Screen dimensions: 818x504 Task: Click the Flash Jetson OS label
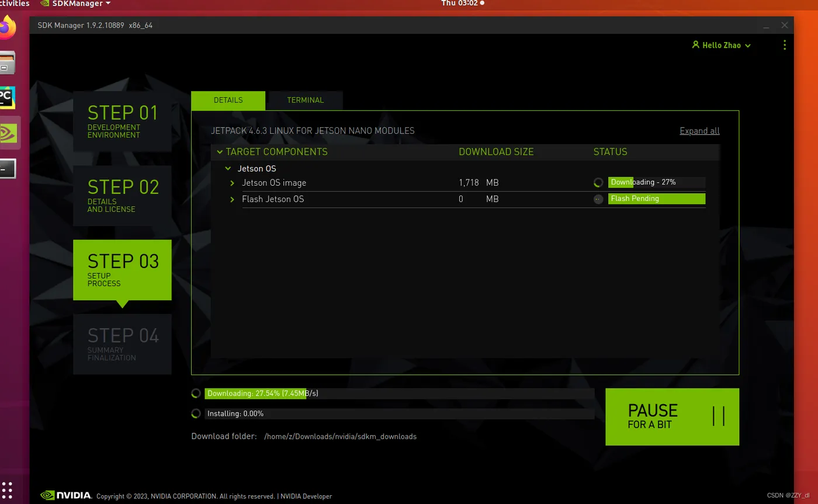273,199
